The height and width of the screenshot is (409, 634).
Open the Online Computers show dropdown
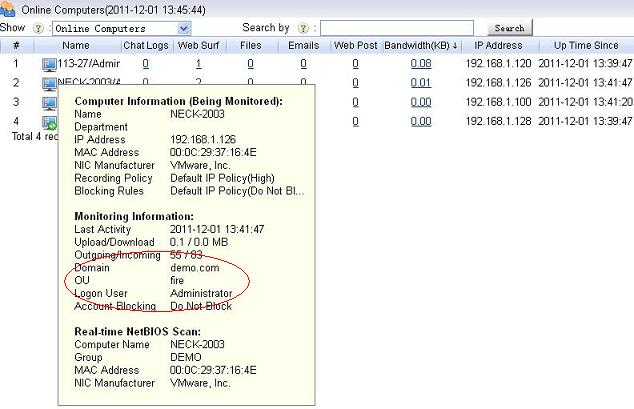183,29
